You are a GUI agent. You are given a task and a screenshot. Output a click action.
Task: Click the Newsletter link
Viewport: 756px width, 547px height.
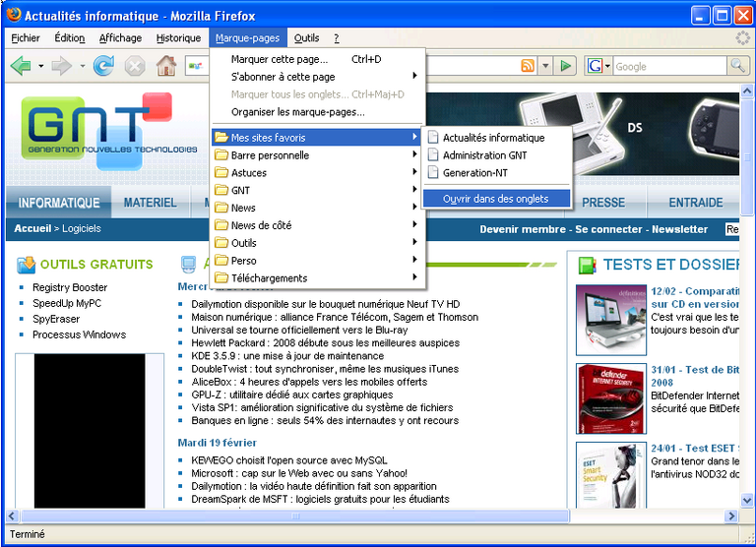click(x=680, y=229)
